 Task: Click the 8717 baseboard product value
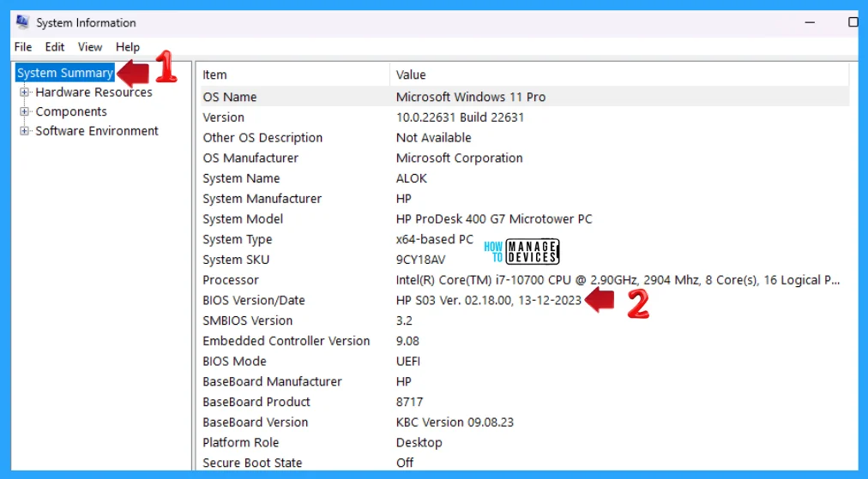(409, 402)
